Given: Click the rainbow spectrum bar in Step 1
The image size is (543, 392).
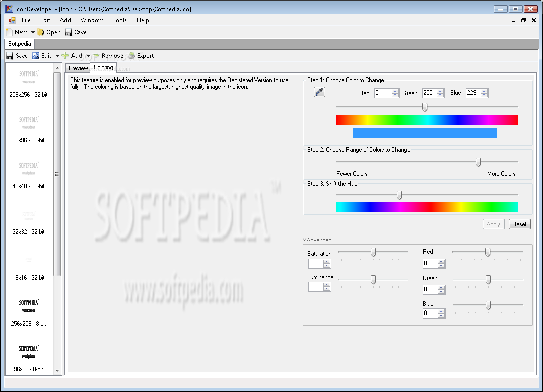Looking at the screenshot, I should [x=427, y=120].
